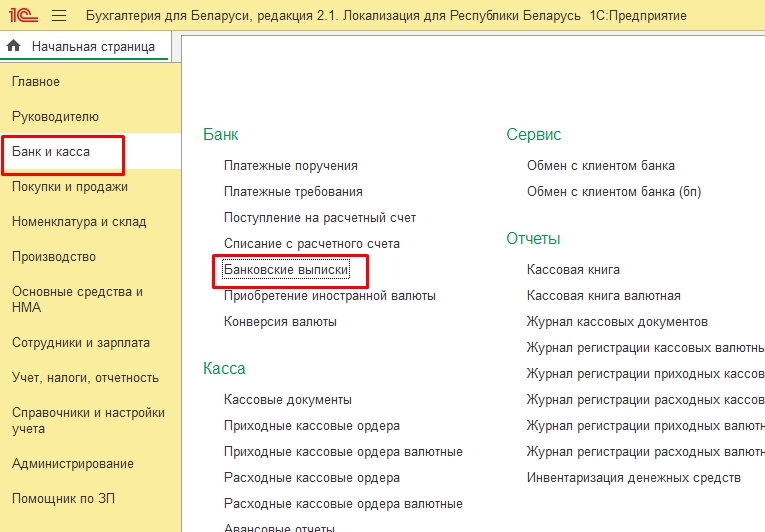
Task: Click the 1C logo icon
Action: point(23,16)
